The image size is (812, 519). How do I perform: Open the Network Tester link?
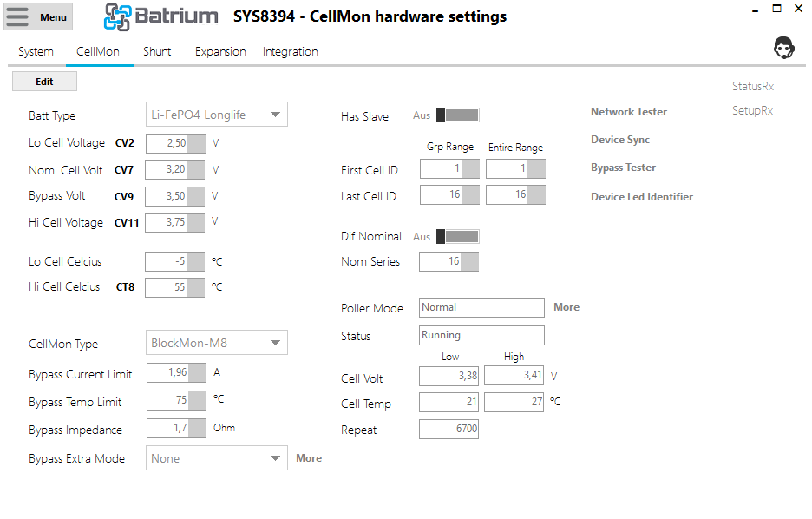click(629, 112)
